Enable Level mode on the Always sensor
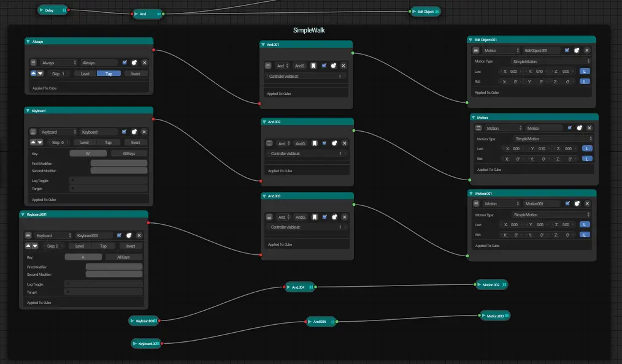Viewport: 622px width, 364px height. click(85, 73)
